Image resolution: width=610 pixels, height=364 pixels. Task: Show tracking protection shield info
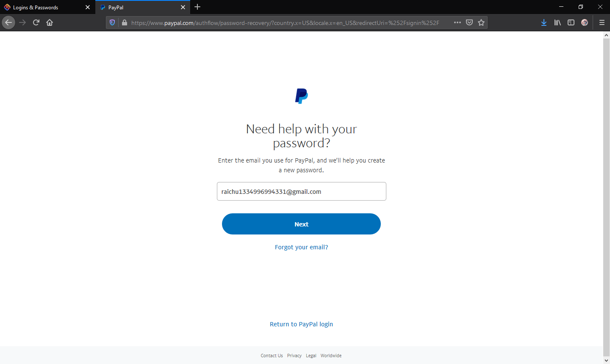(x=112, y=22)
